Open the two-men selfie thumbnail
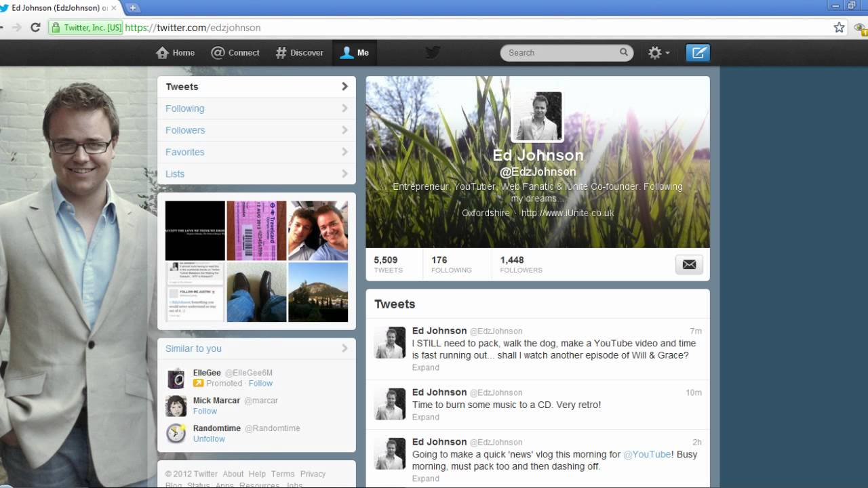This screenshot has height=488, width=868. (x=318, y=230)
